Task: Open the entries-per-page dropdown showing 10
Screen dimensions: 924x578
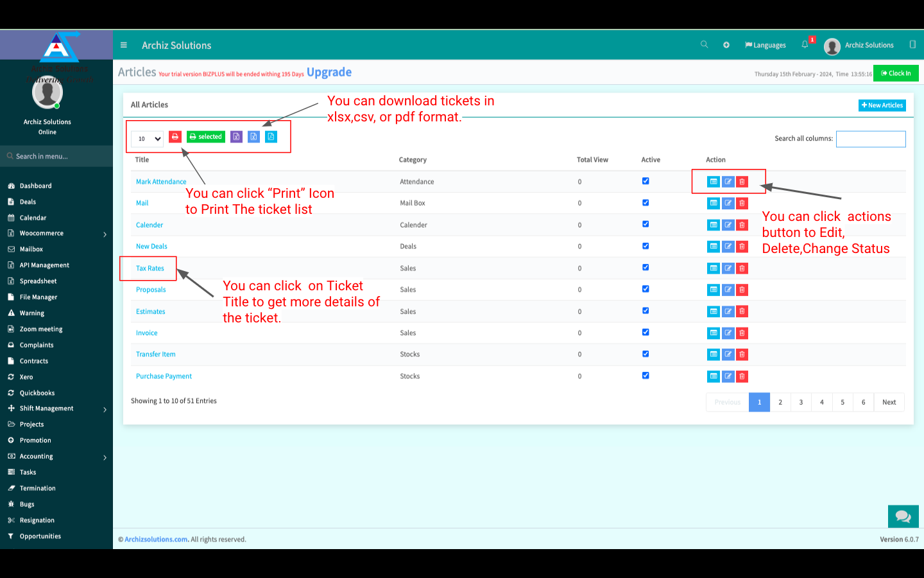Action: coord(148,139)
